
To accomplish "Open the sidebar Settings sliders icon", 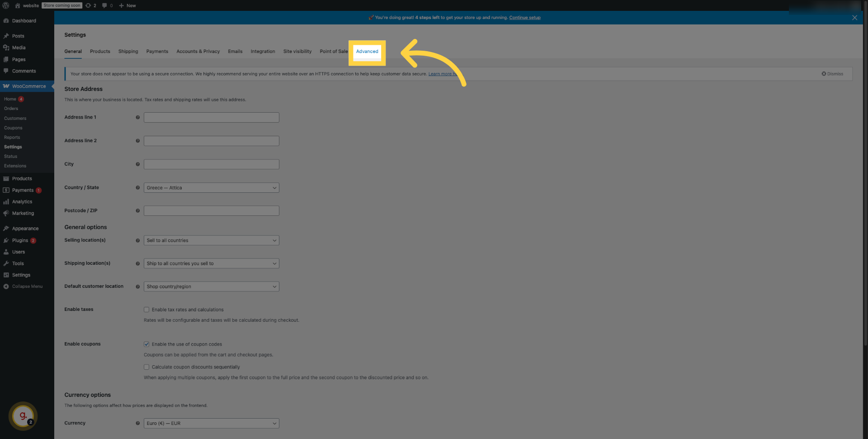I will [x=6, y=275].
